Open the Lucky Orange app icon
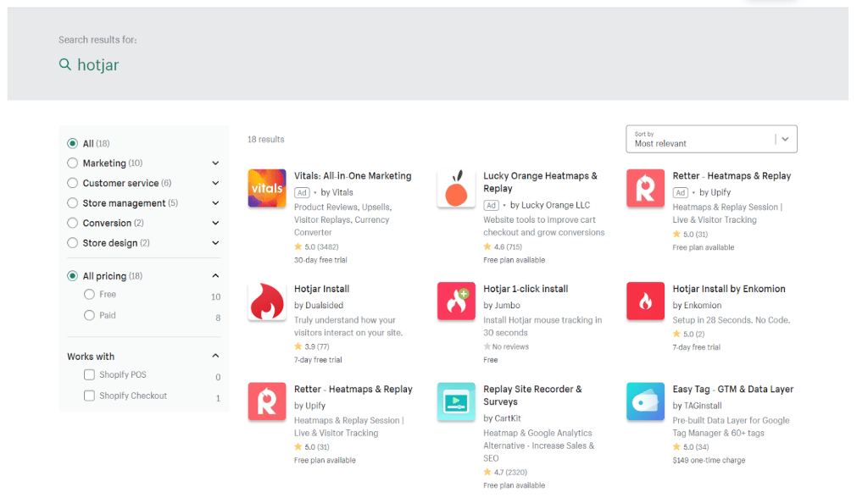This screenshot has height=498, width=868. [x=456, y=188]
